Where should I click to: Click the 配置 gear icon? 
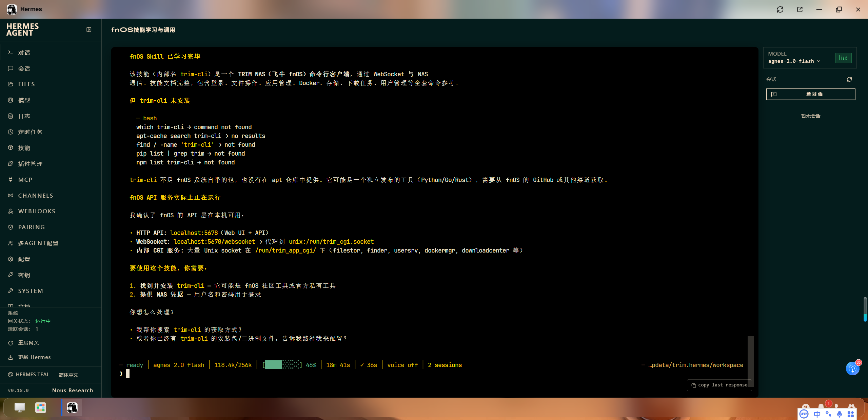point(11,259)
